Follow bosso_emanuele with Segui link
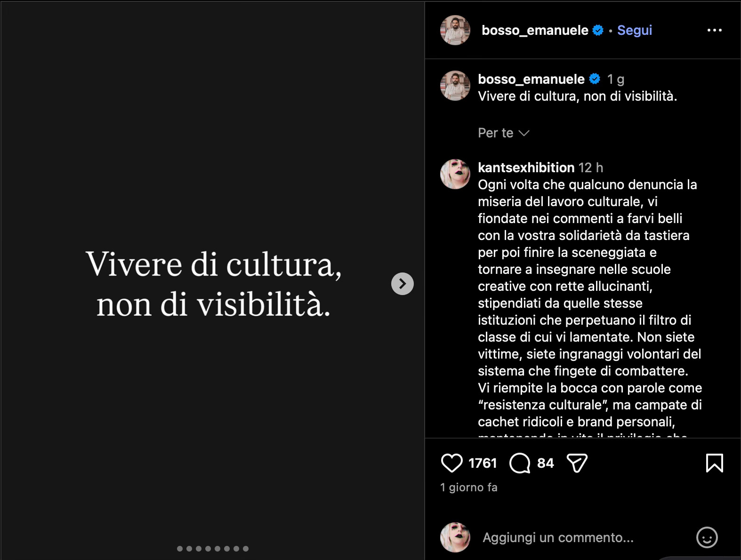This screenshot has width=741, height=560. [x=635, y=30]
